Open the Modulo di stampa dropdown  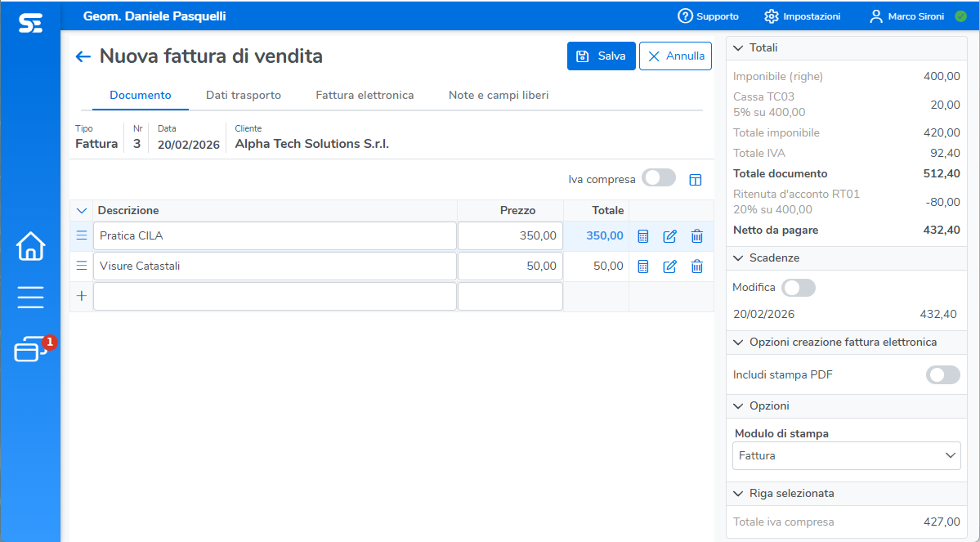[846, 455]
